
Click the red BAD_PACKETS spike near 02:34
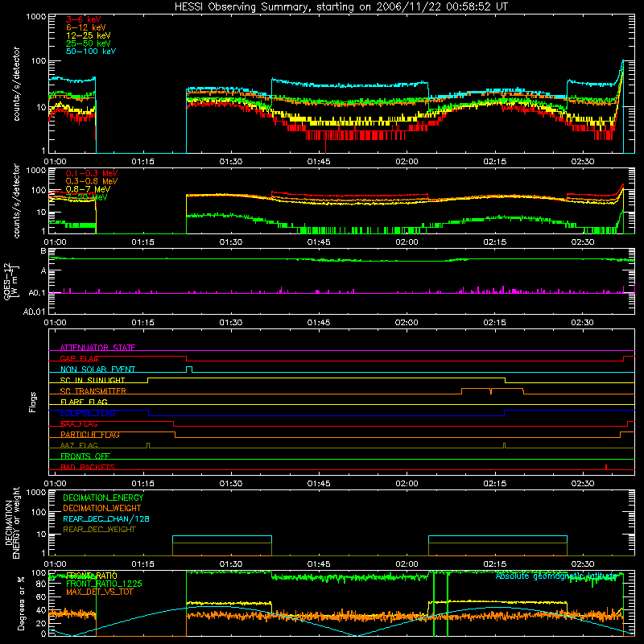pos(606,467)
